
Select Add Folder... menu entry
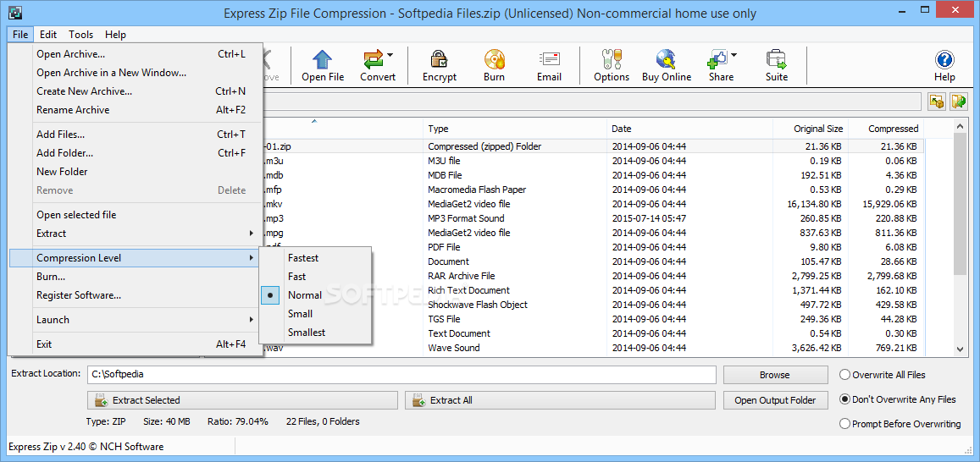pyautogui.click(x=135, y=153)
